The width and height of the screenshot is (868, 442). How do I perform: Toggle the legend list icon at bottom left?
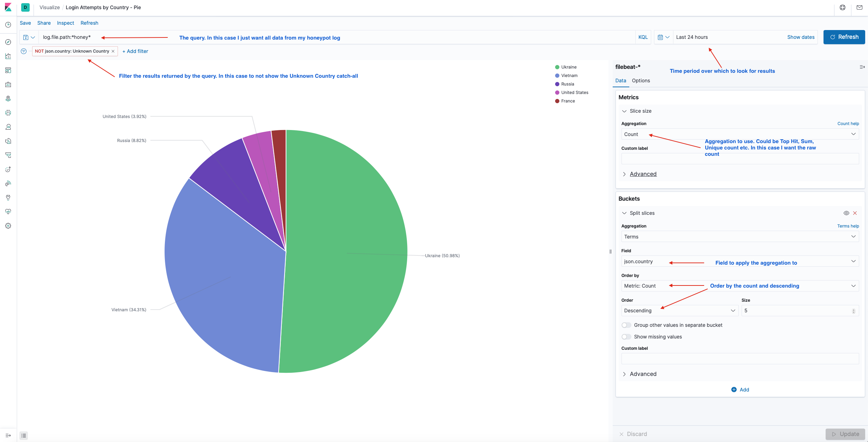pyautogui.click(x=24, y=435)
